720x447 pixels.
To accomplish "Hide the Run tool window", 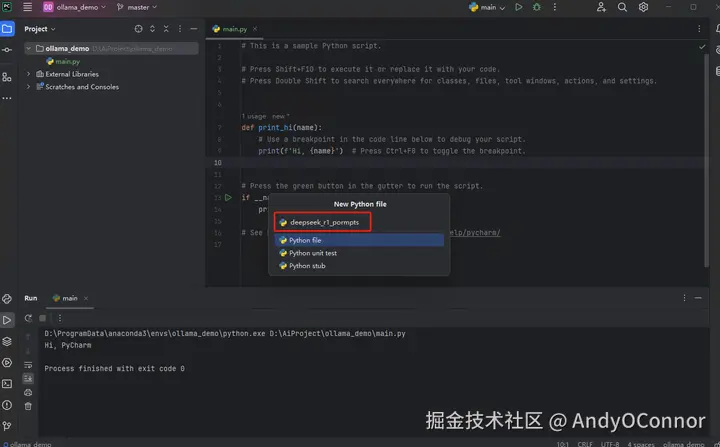I will tap(698, 298).
